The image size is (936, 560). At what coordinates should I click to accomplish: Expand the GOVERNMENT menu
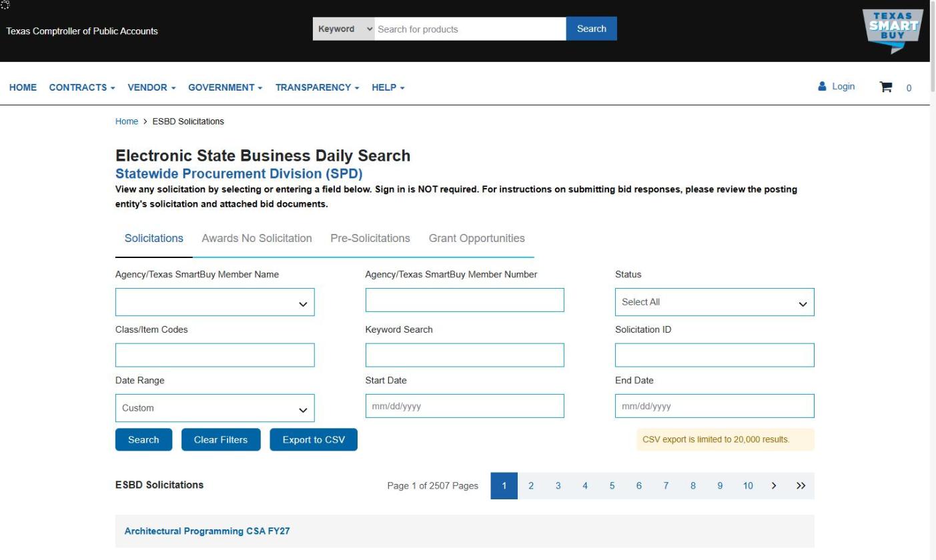tap(225, 87)
